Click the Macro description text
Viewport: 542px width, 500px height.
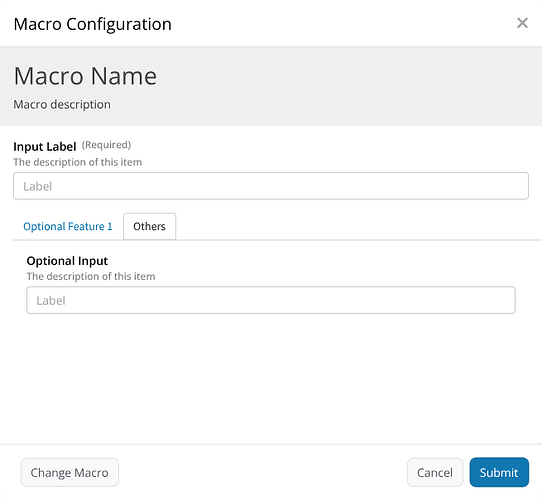[x=62, y=104]
